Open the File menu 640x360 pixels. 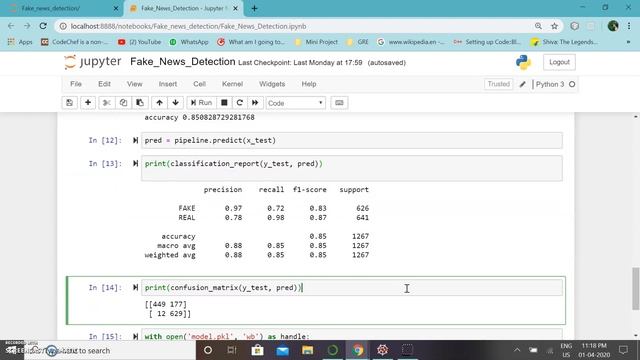pyautogui.click(x=76, y=84)
